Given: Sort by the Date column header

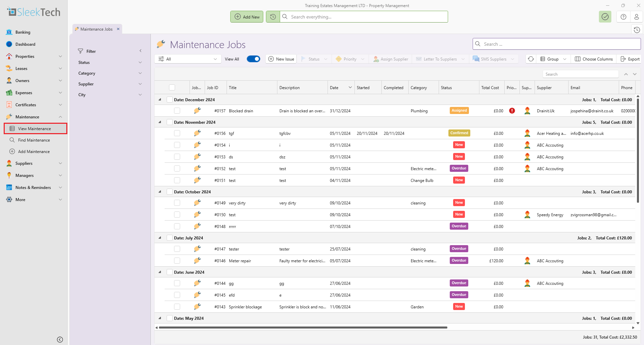Looking at the screenshot, I should pos(341,87).
